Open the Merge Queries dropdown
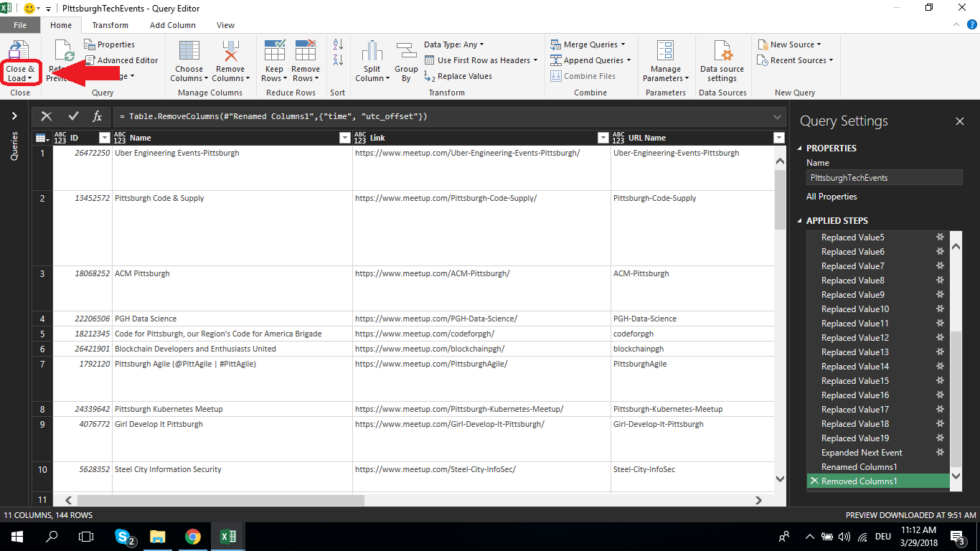 tap(588, 44)
